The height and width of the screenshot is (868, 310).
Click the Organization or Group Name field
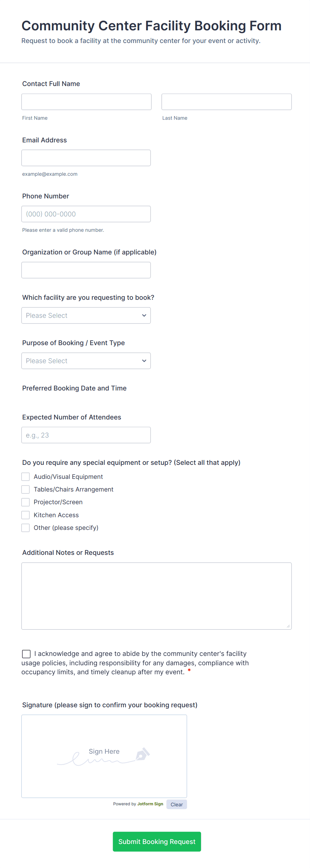[86, 270]
